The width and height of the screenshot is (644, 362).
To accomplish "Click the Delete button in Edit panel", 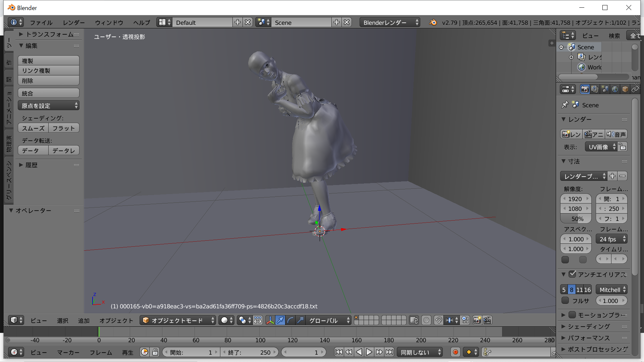I will (48, 80).
